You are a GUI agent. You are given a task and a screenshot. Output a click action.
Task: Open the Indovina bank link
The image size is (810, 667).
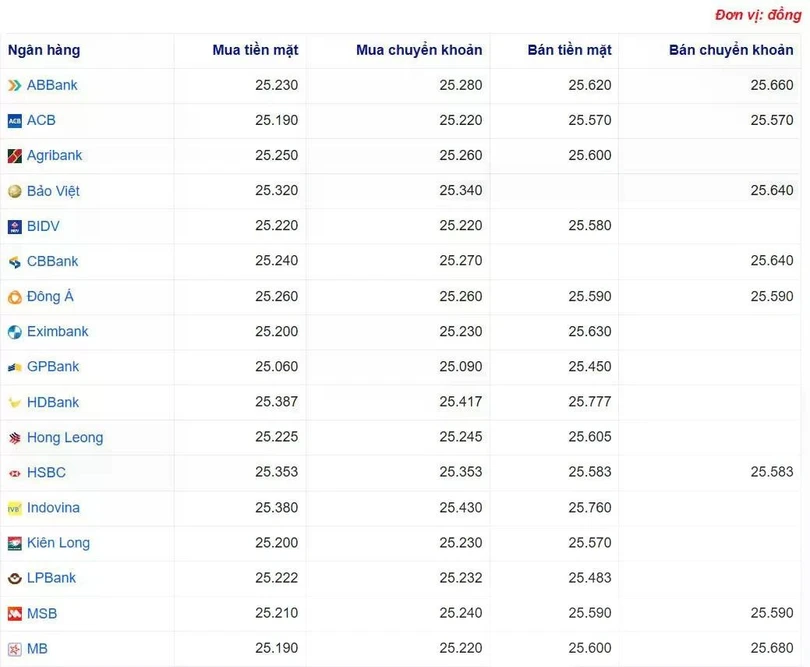[x=53, y=508]
